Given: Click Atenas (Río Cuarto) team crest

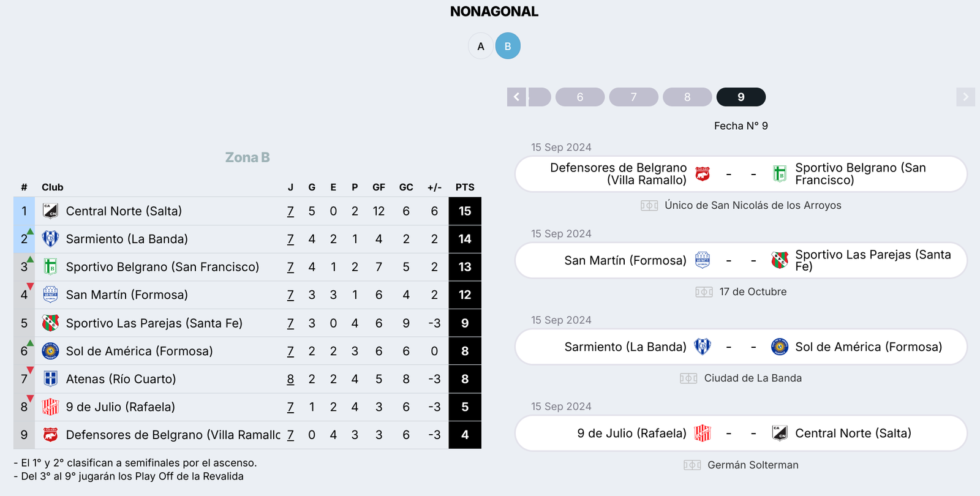Looking at the screenshot, I should [x=50, y=379].
